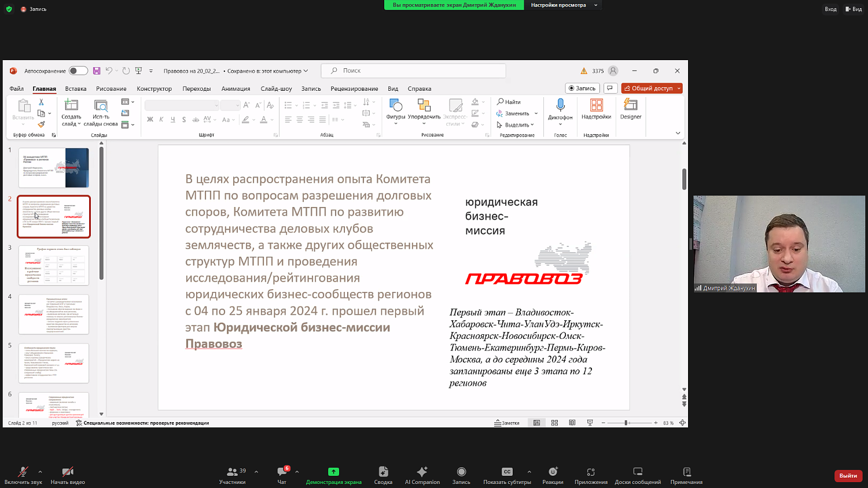Viewport: 868px width, 488px height.
Task: Click Демонстрация экрана share screen button
Action: coord(334,475)
